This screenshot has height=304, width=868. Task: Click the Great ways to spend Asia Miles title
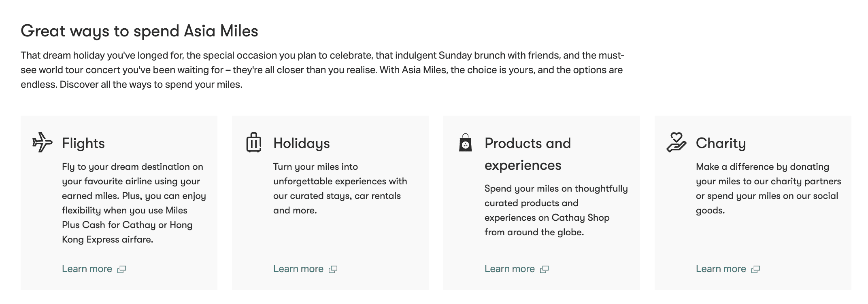tap(139, 31)
